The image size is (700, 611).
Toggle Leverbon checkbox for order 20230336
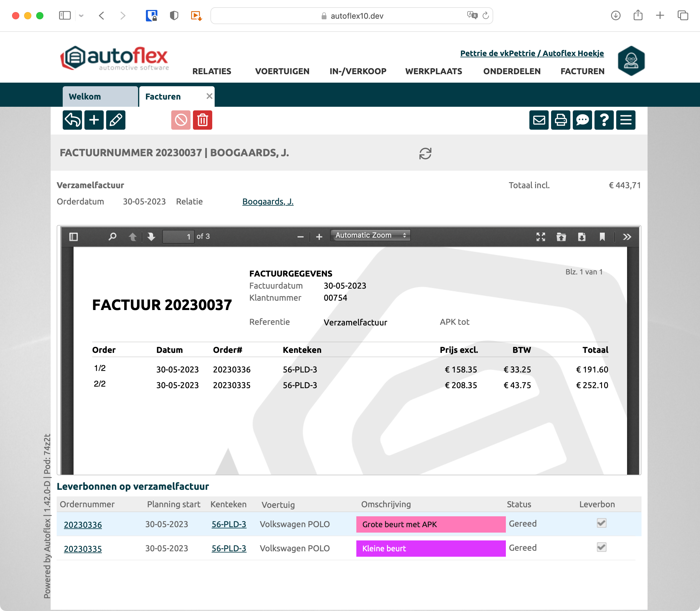tap(601, 523)
